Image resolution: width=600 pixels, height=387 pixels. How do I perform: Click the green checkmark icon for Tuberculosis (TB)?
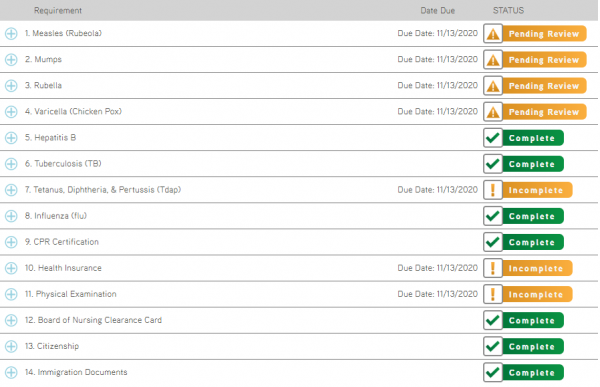tap(493, 164)
